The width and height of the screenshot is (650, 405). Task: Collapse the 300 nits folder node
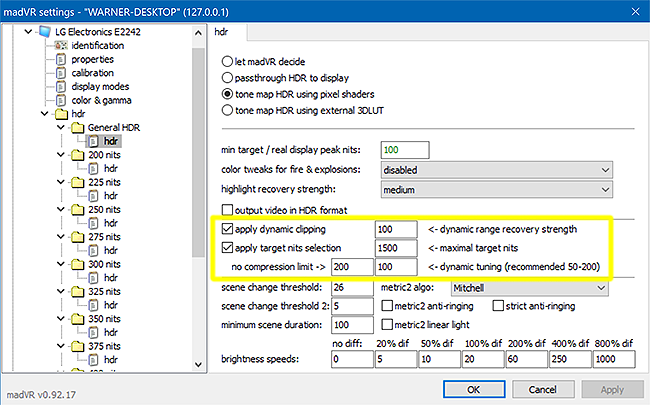[x=61, y=264]
